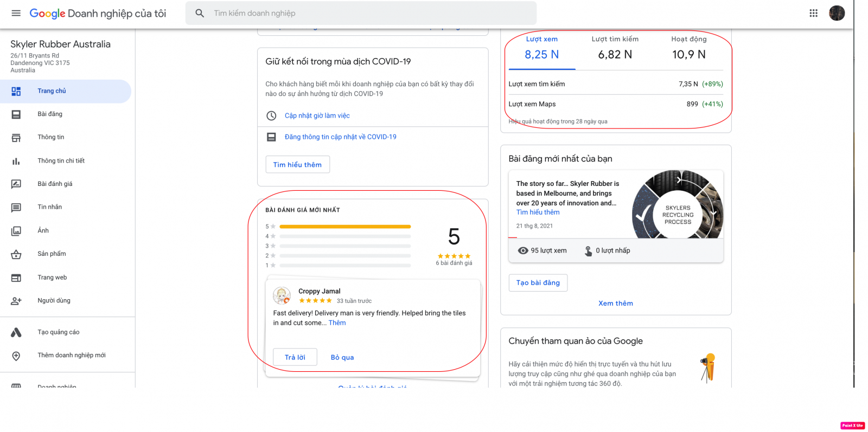Click the Tìm hiểu thêm COVID-19 button
This screenshot has width=868, height=432.
click(x=297, y=165)
